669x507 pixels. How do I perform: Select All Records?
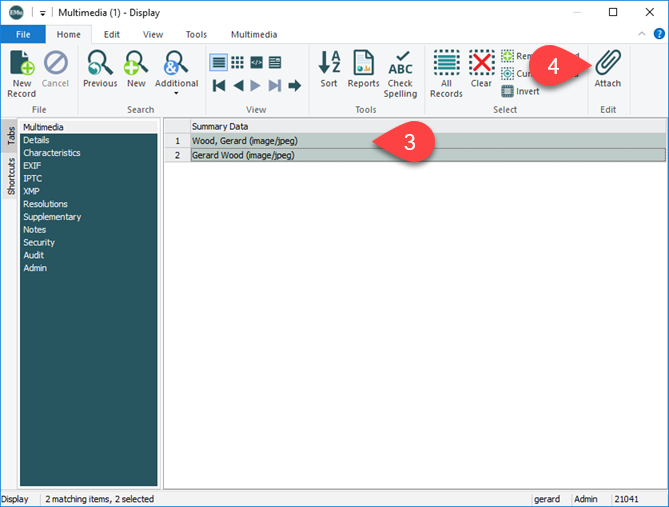446,69
